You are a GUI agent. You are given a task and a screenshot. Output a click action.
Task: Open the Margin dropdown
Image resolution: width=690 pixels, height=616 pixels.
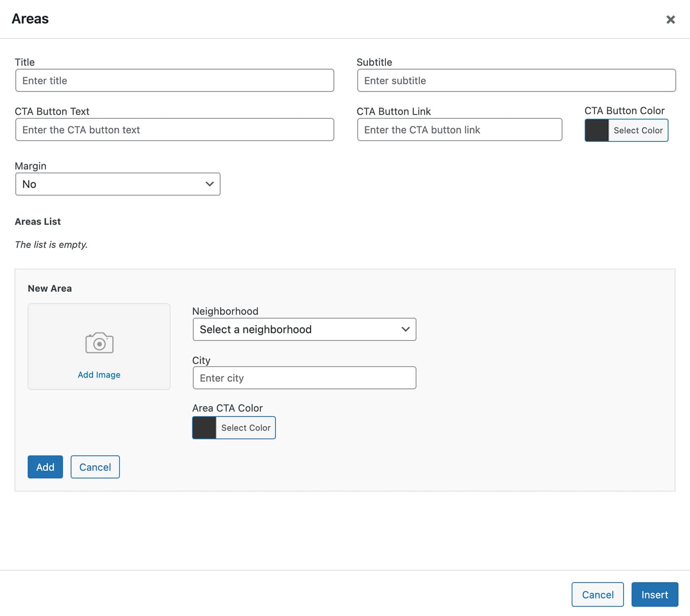click(x=118, y=184)
